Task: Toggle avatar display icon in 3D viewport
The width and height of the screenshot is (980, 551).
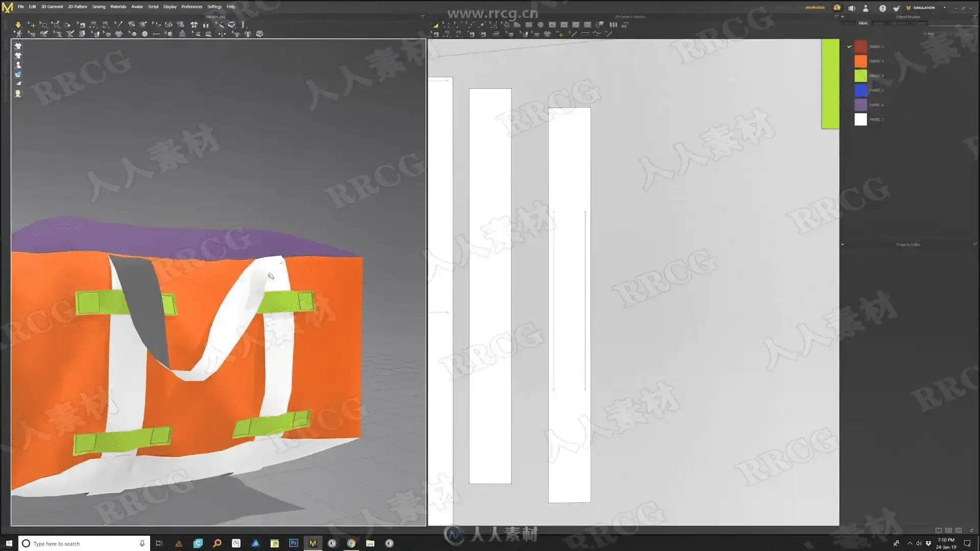Action: [18, 65]
